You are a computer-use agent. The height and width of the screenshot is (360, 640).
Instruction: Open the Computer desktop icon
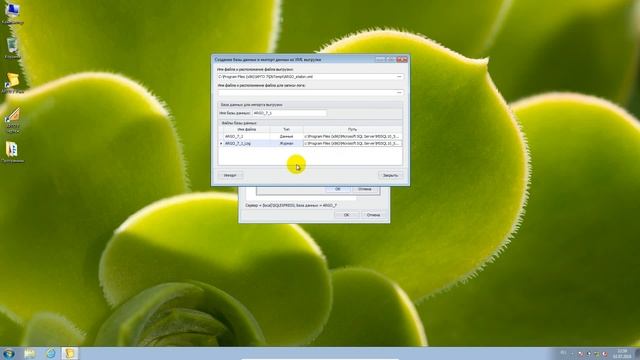12,12
